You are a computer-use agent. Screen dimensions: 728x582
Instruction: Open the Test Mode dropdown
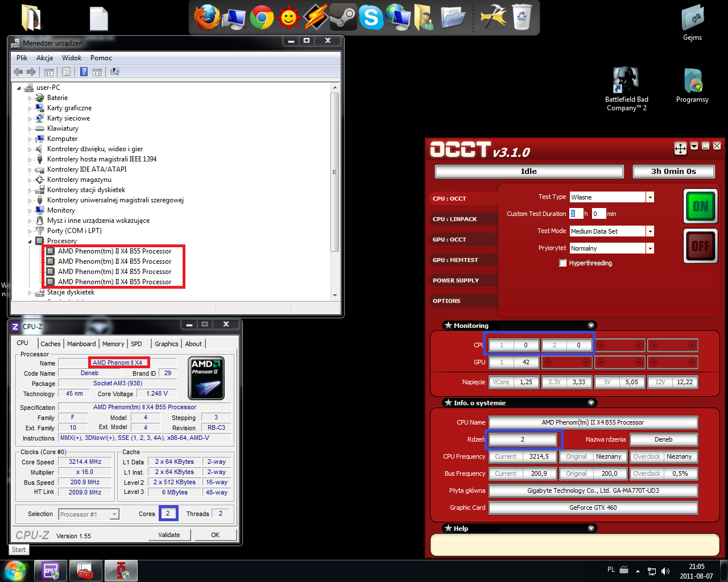650,231
